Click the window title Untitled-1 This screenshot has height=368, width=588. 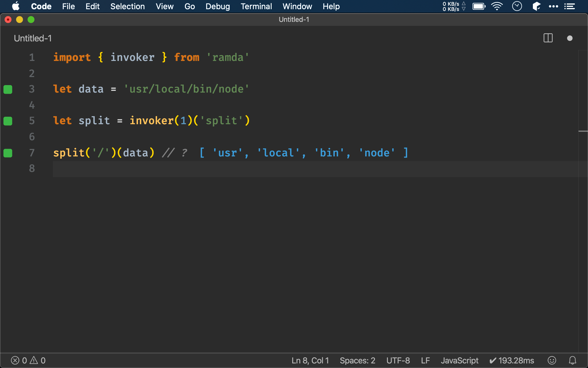click(x=294, y=20)
